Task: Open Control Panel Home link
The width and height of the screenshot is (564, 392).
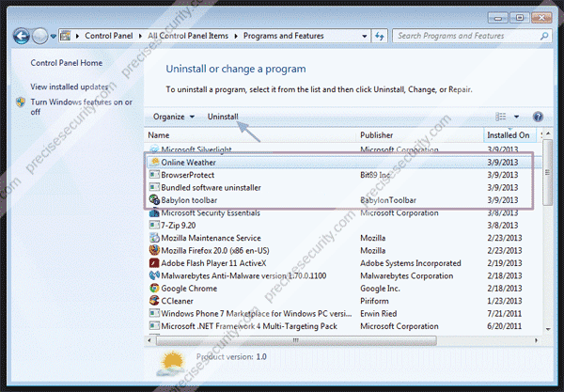Action: pyautogui.click(x=66, y=63)
